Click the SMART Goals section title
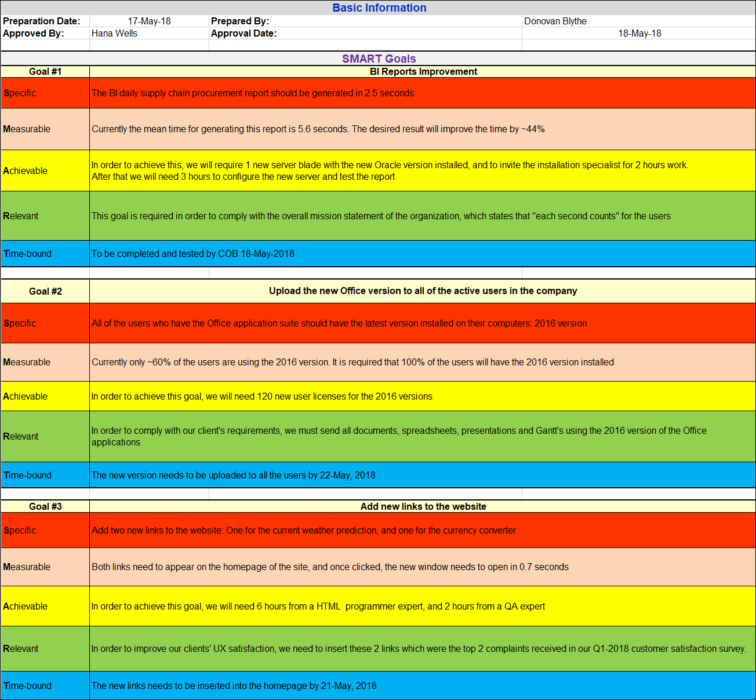This screenshot has width=756, height=700. point(379,59)
